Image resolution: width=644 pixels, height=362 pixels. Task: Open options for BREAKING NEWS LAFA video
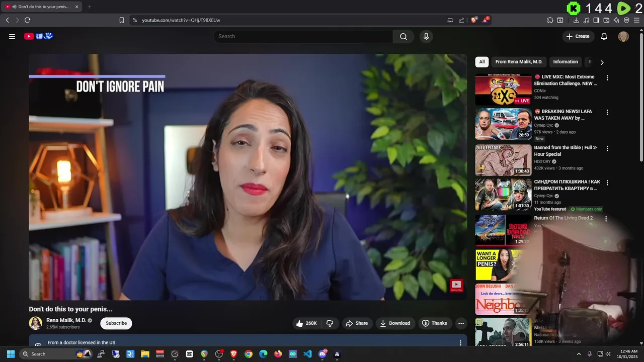(607, 112)
